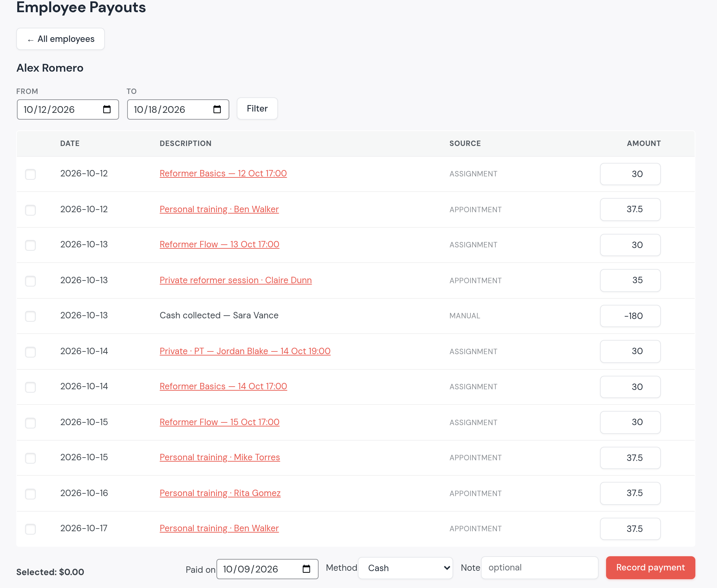
Task: Open Reformer Flow — 15 Oct 17:00 link
Action: (219, 422)
